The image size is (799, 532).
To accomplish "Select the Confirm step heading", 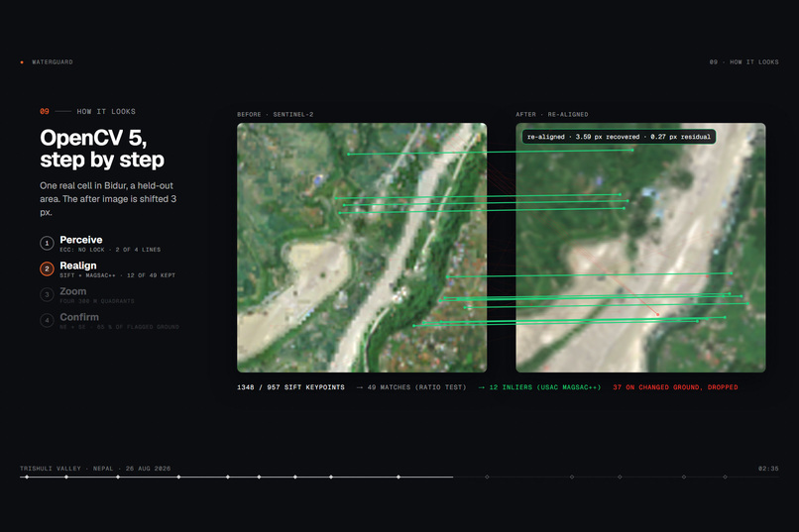I will 79,317.
